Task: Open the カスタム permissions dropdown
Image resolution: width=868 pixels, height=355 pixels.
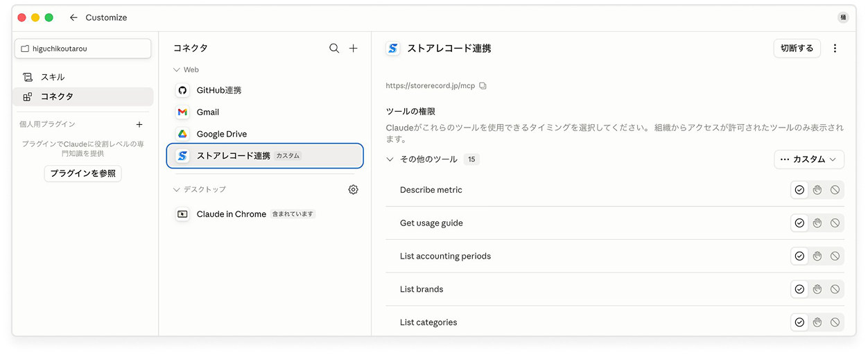Action: coord(809,159)
